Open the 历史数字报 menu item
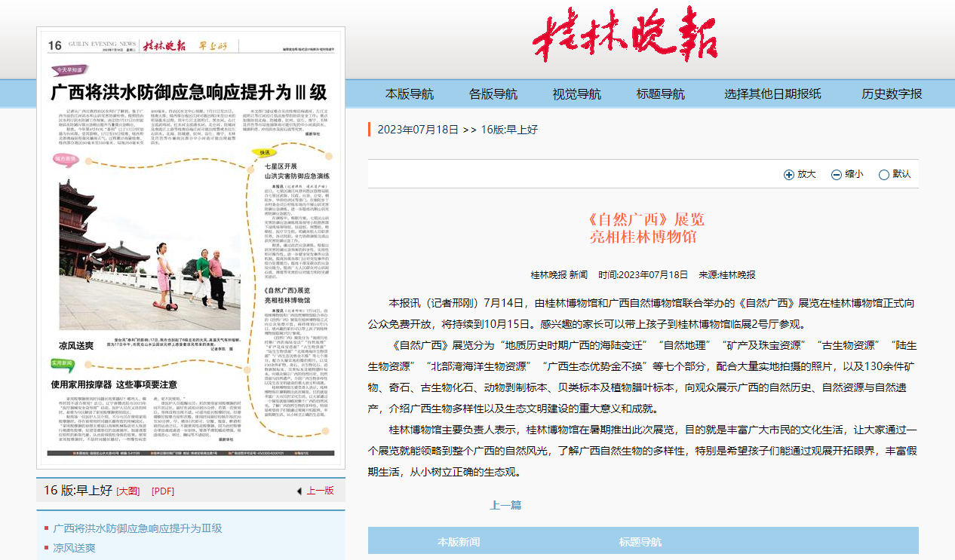Screen dimensions: 955x560 892,94
